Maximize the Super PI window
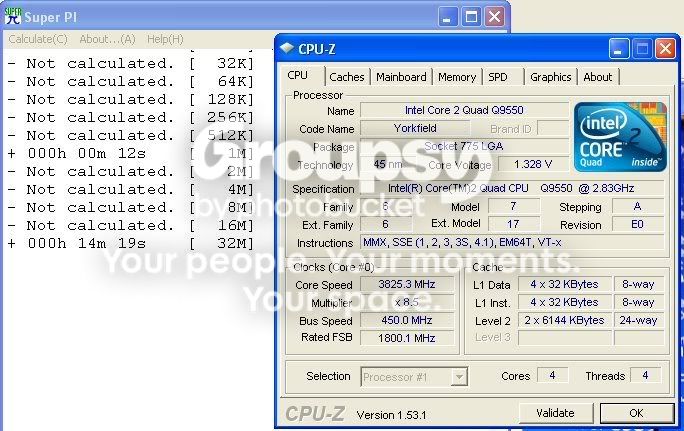684x431 pixels. pos(471,17)
